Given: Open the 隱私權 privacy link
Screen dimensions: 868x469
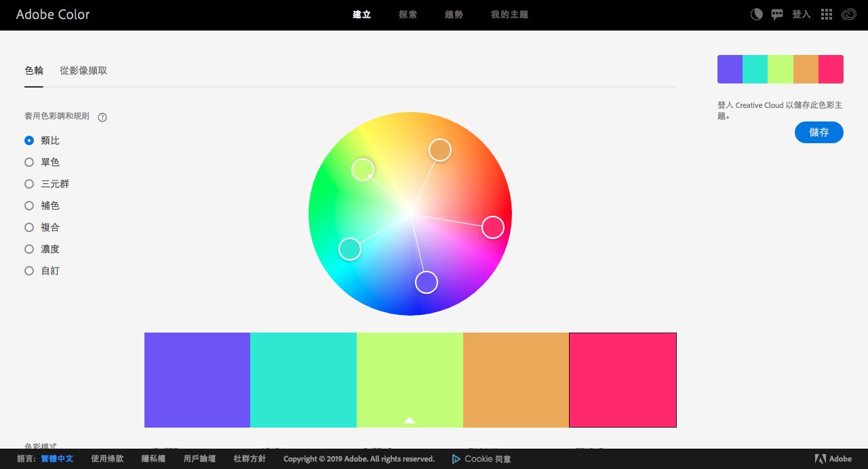Looking at the screenshot, I should coord(153,459).
